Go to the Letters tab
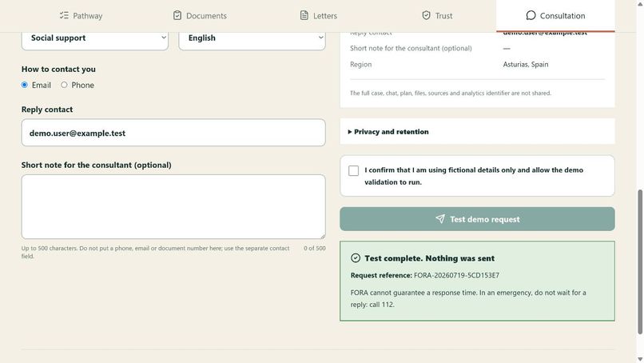This screenshot has height=363, width=644. click(318, 16)
